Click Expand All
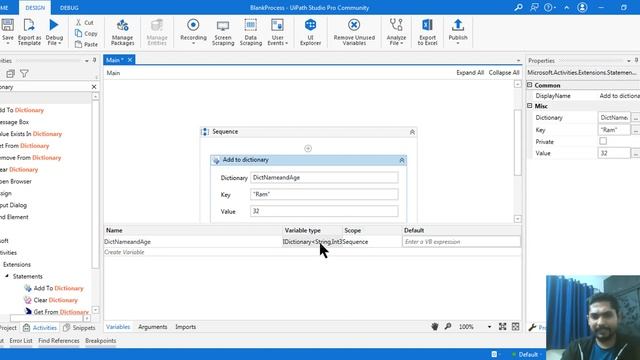Image resolution: width=640 pixels, height=360 pixels. [470, 73]
